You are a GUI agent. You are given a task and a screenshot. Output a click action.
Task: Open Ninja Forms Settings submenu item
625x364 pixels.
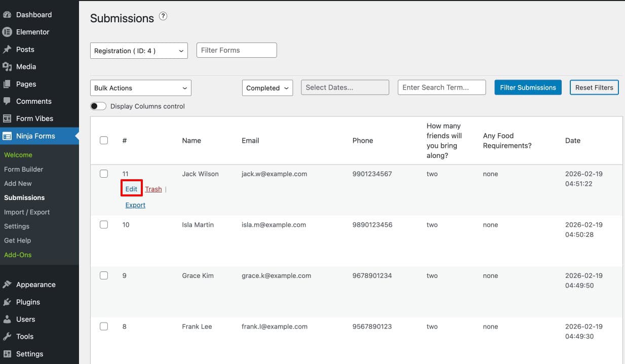tap(17, 226)
